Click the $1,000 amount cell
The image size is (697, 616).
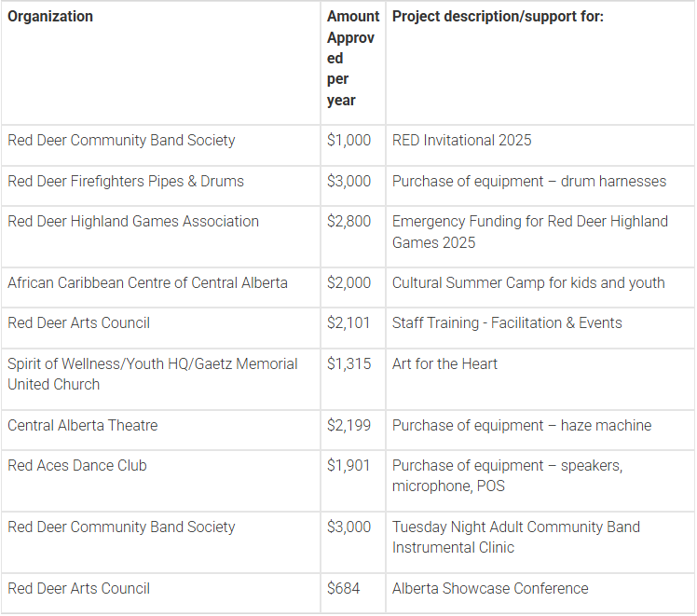click(348, 141)
